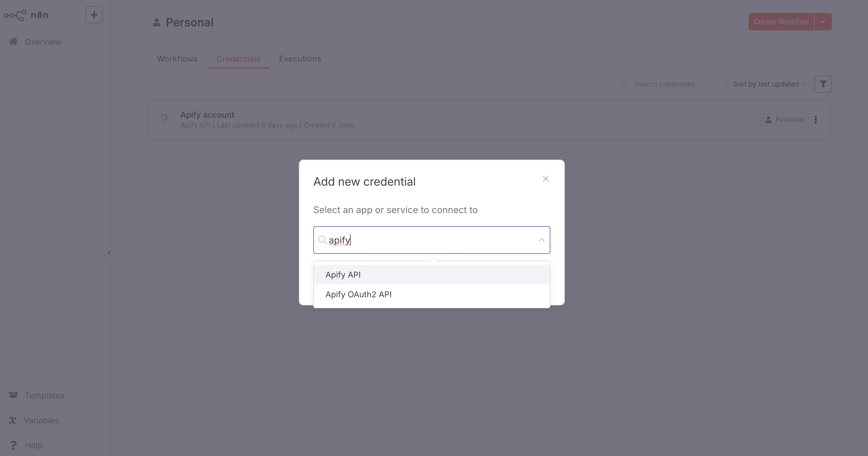This screenshot has height=456, width=868.
Task: Open the credentials filter funnel icon
Action: tap(823, 84)
